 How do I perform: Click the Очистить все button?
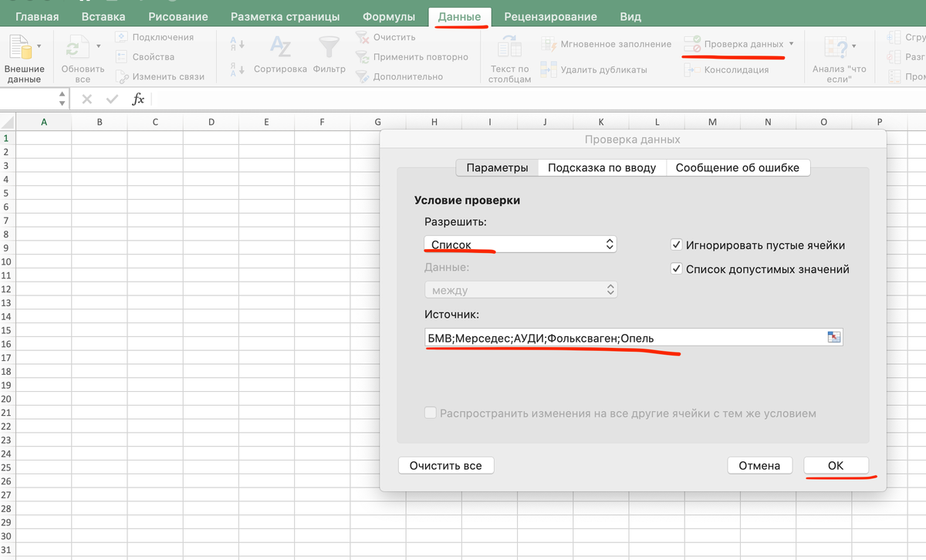tap(445, 465)
